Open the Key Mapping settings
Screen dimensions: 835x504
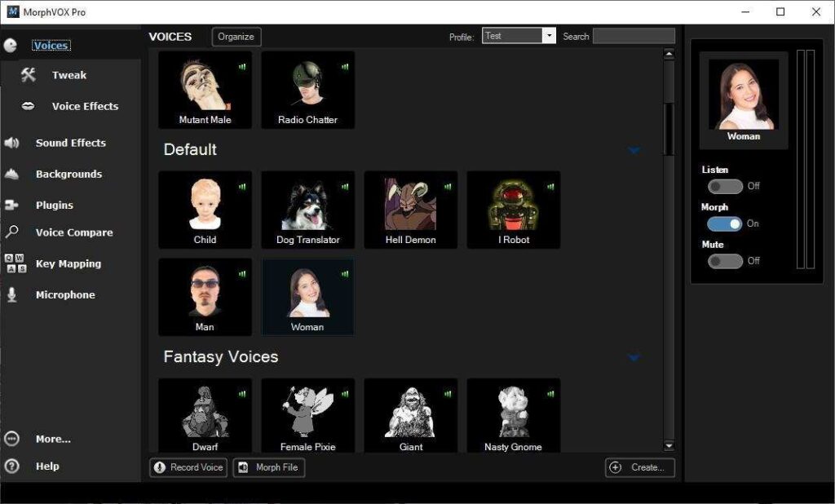(69, 263)
